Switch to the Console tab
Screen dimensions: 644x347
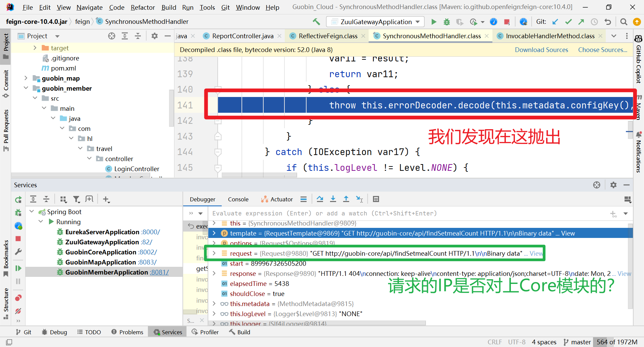238,199
